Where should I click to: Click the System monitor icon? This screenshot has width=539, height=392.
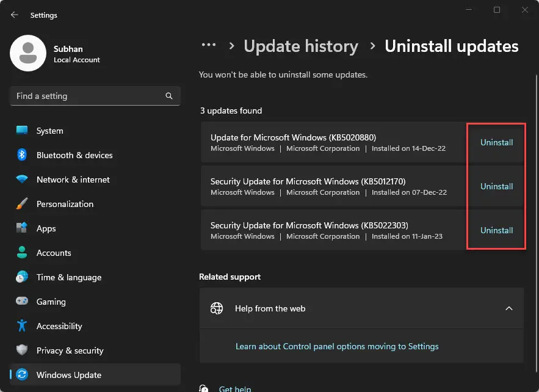[x=22, y=130]
